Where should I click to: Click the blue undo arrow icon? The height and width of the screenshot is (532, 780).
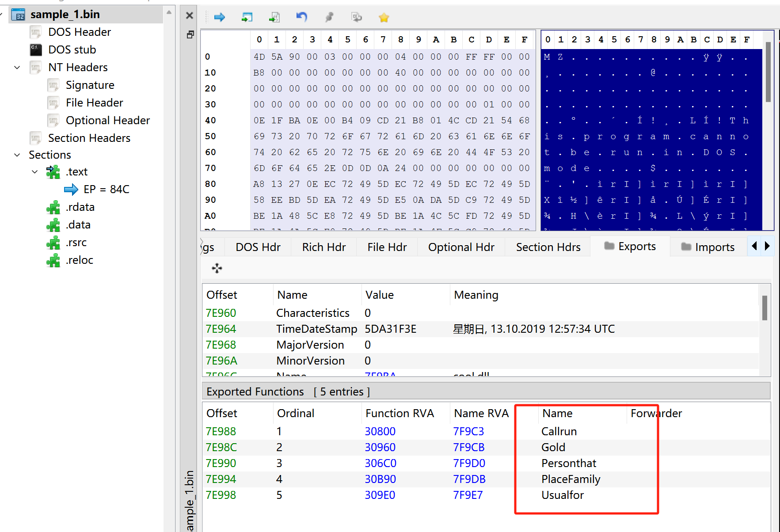click(x=302, y=17)
